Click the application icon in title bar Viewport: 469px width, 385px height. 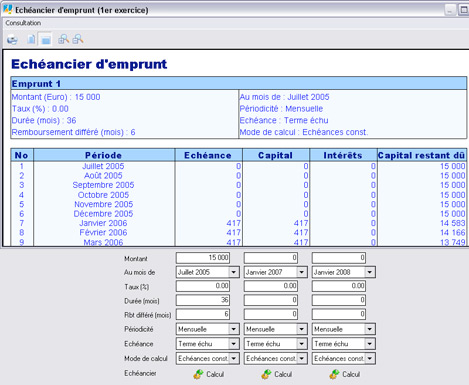(x=8, y=9)
